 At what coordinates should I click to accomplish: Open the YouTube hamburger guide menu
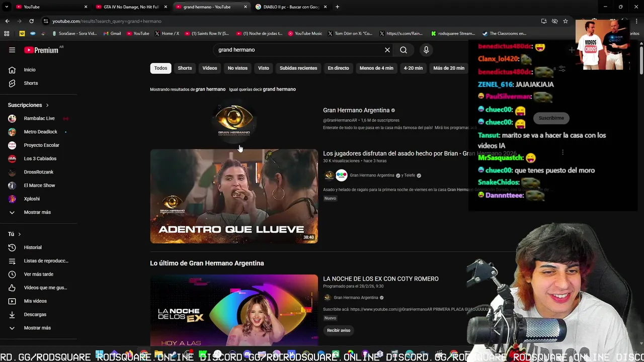click(12, 50)
